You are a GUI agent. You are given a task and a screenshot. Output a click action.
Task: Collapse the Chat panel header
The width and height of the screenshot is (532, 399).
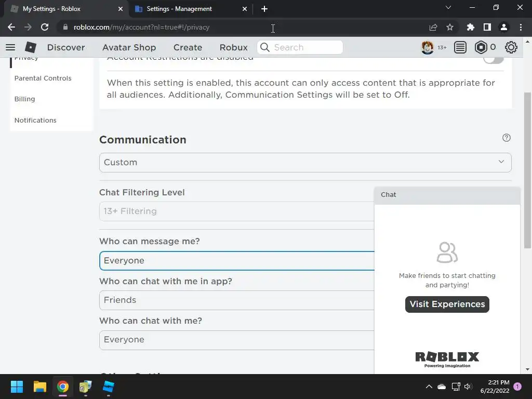click(x=447, y=195)
